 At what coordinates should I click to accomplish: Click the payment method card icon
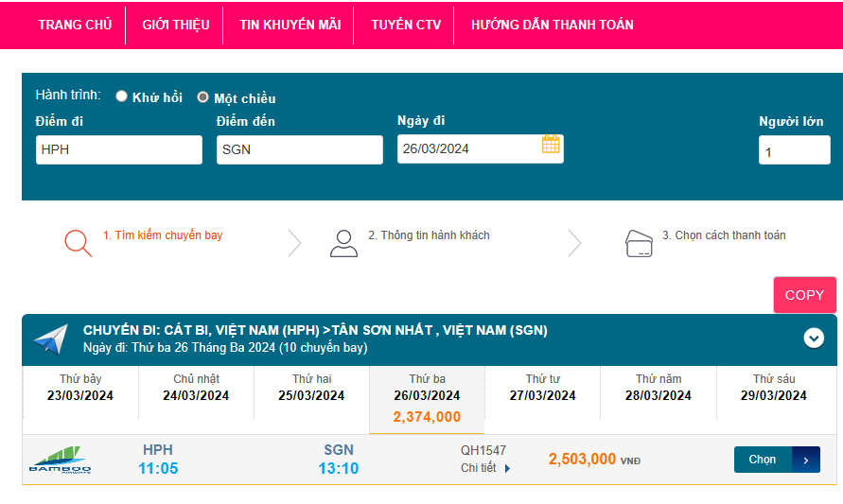click(x=640, y=243)
